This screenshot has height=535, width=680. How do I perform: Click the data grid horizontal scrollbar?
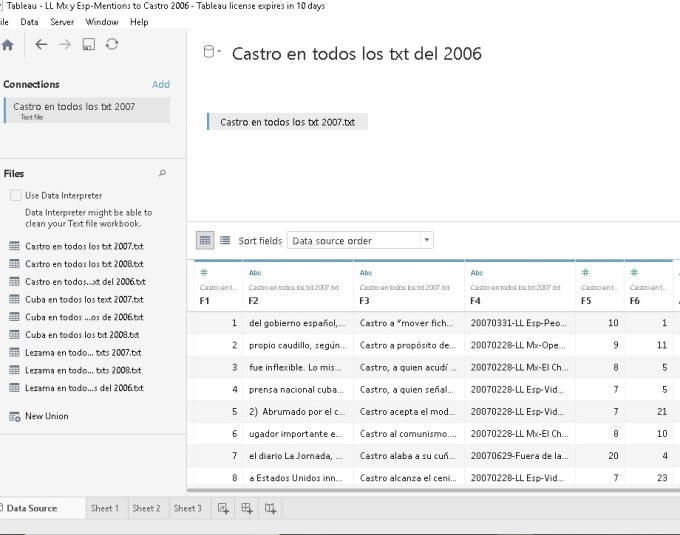pyautogui.click(x=434, y=490)
